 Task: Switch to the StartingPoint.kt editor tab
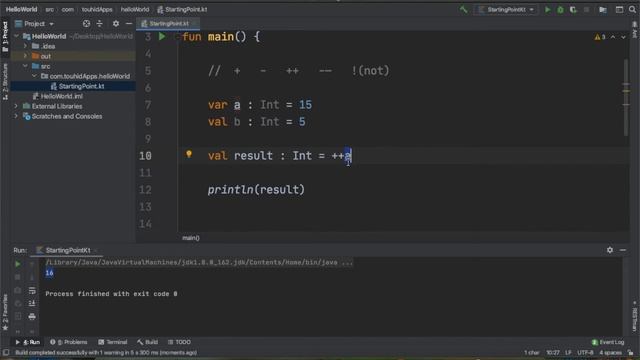coord(168,24)
